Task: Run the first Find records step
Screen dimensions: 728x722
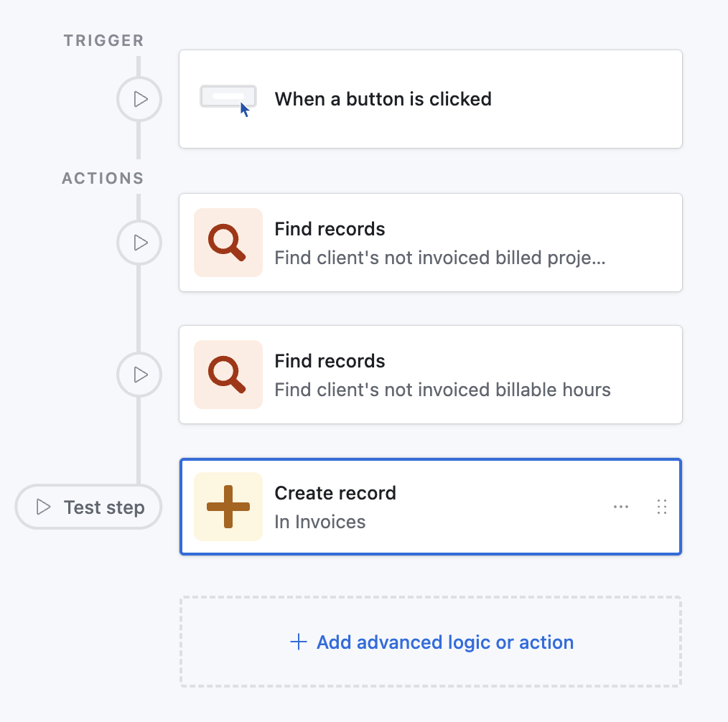Action: (x=139, y=243)
